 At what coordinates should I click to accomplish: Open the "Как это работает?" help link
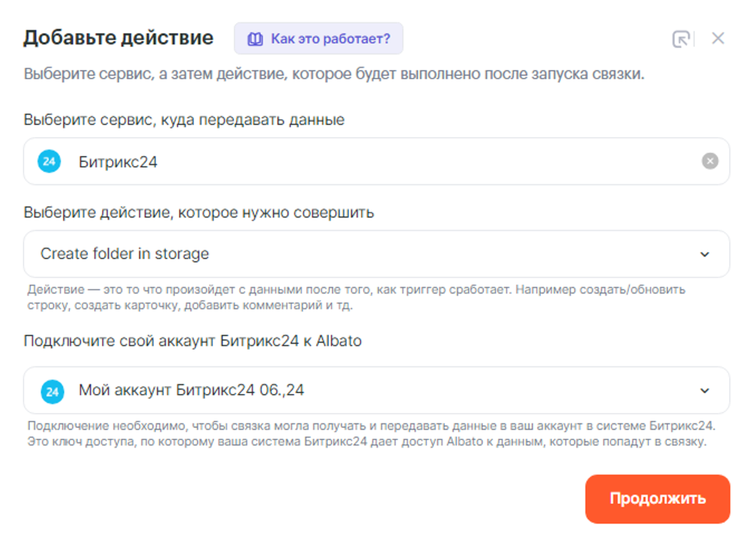coord(330,39)
